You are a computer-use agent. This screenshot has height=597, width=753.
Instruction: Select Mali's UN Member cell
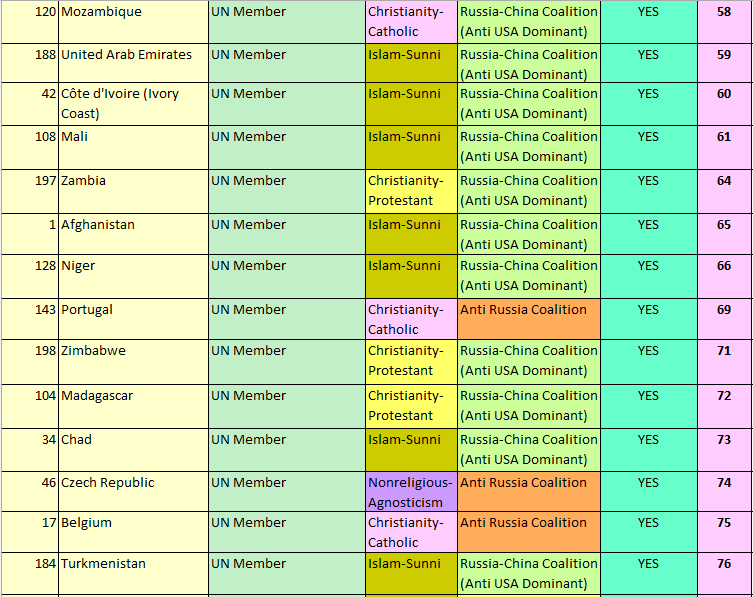pos(287,147)
